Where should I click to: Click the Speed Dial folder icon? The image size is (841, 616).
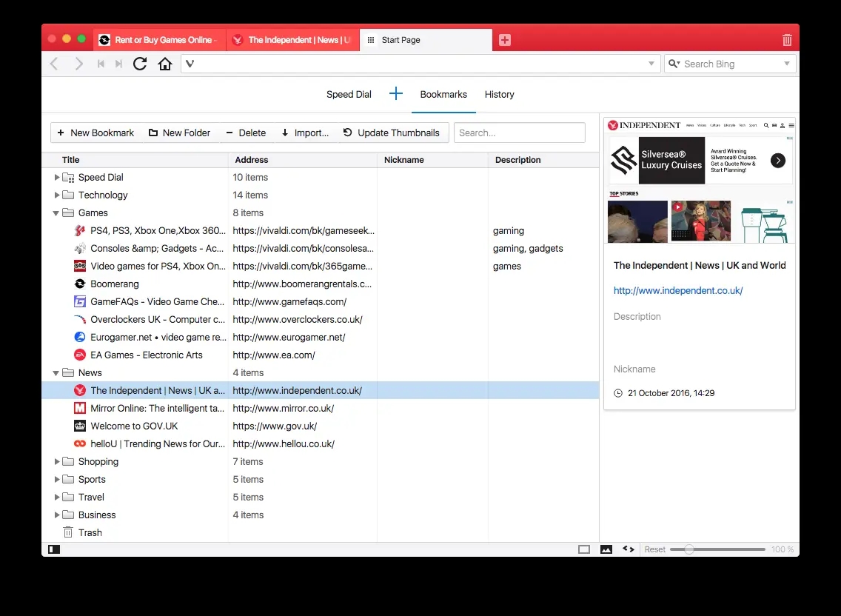68,177
